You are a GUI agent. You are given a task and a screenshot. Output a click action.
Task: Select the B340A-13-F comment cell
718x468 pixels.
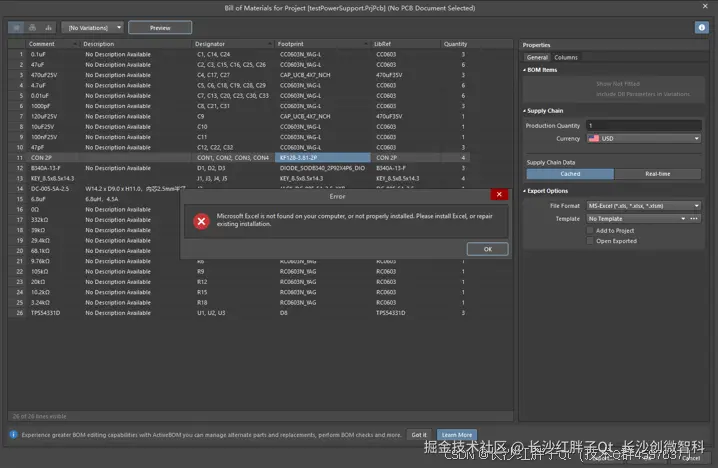click(x=54, y=168)
